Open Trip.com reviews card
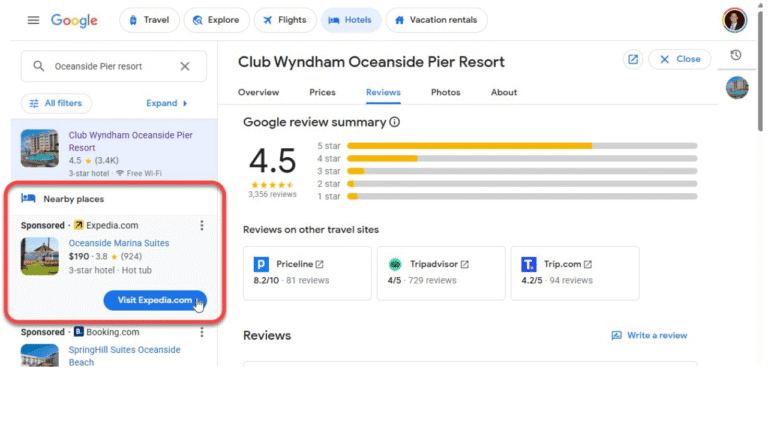 [x=575, y=273]
